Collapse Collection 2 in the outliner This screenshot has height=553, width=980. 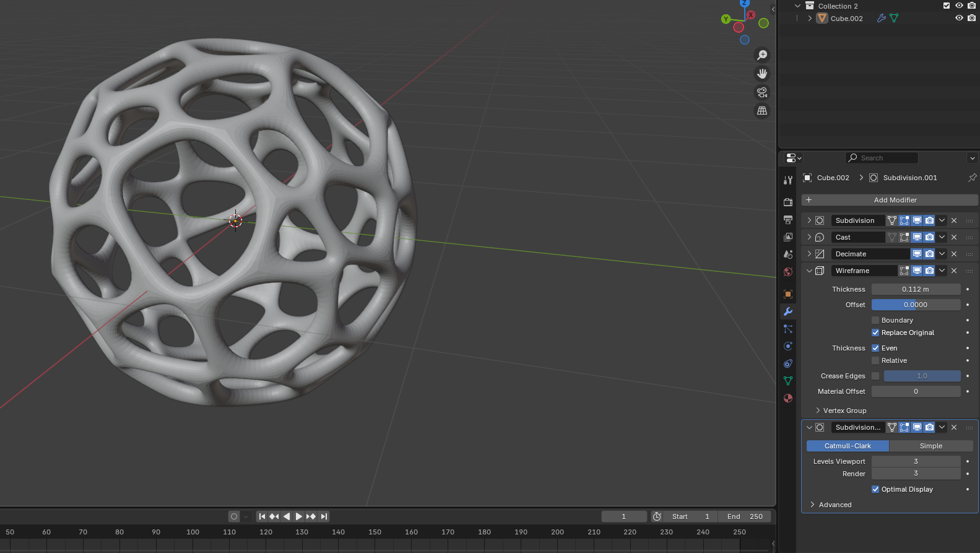(x=797, y=6)
